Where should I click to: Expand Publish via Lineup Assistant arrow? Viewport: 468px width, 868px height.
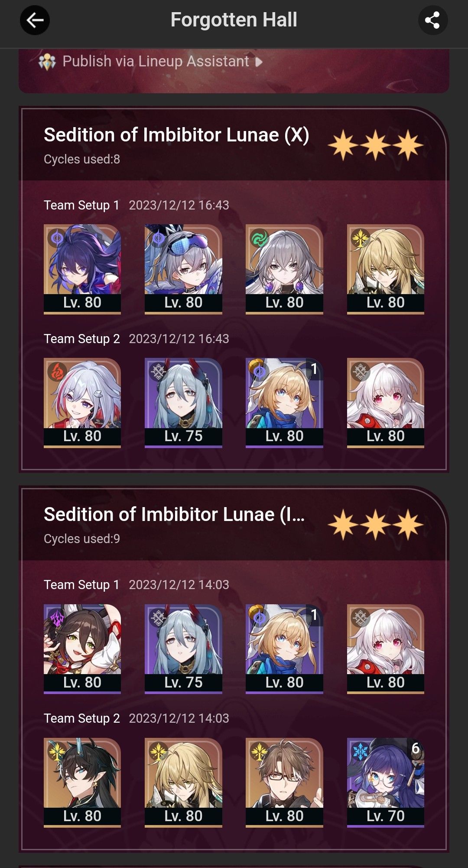[x=259, y=62]
